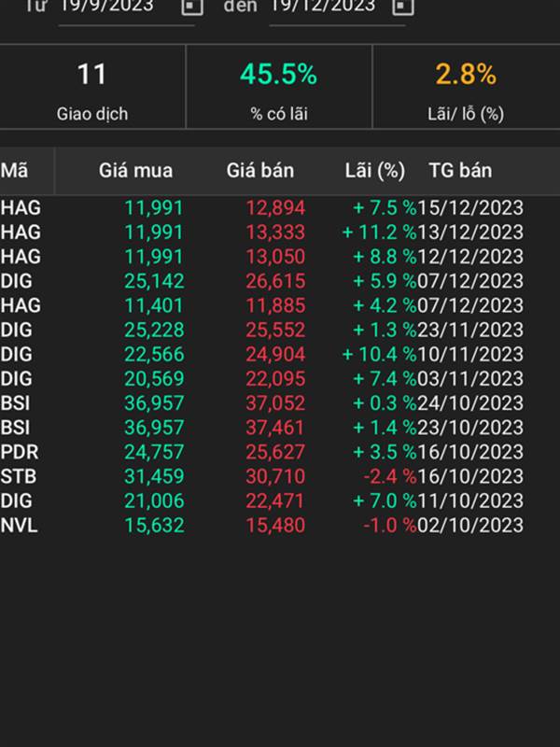Viewport: 560px width, 747px height.
Task: Click the buy price 25,228
Action: [x=154, y=330]
